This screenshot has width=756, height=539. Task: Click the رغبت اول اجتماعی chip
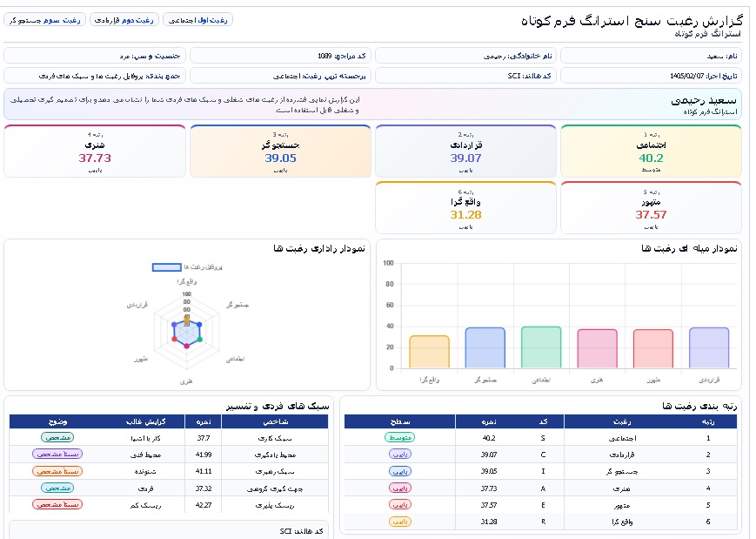197,20
